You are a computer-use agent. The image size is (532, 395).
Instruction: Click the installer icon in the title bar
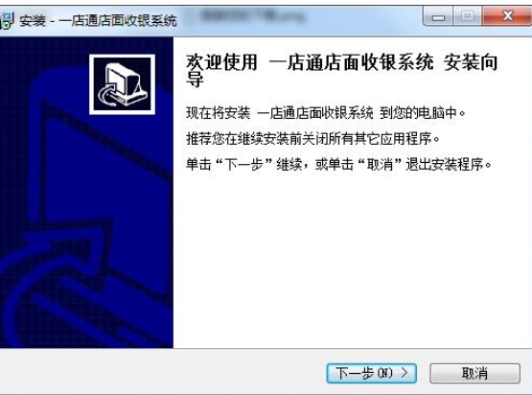[7, 20]
